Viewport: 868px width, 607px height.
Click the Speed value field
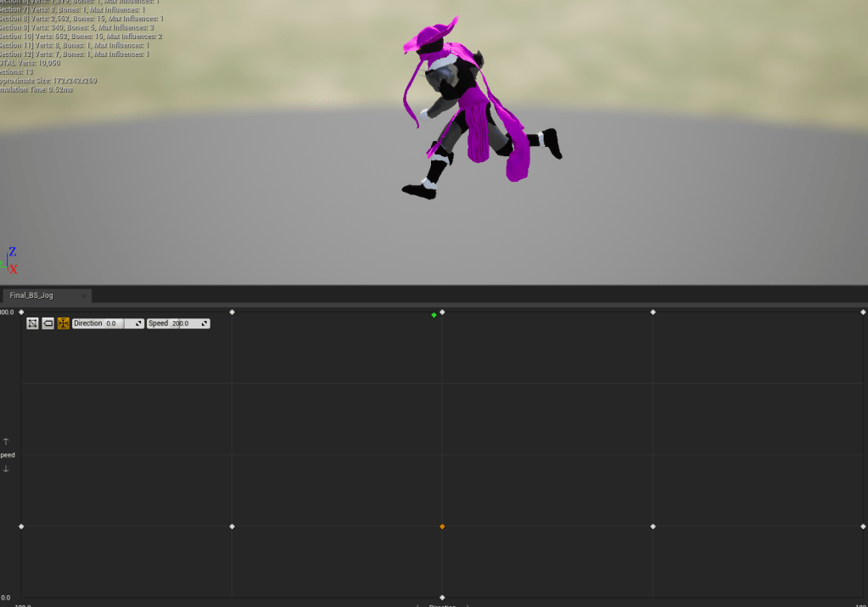click(x=182, y=323)
